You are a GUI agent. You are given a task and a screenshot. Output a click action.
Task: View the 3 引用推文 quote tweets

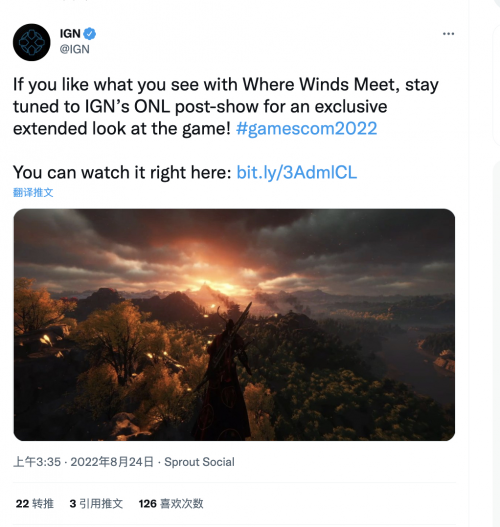(96, 503)
